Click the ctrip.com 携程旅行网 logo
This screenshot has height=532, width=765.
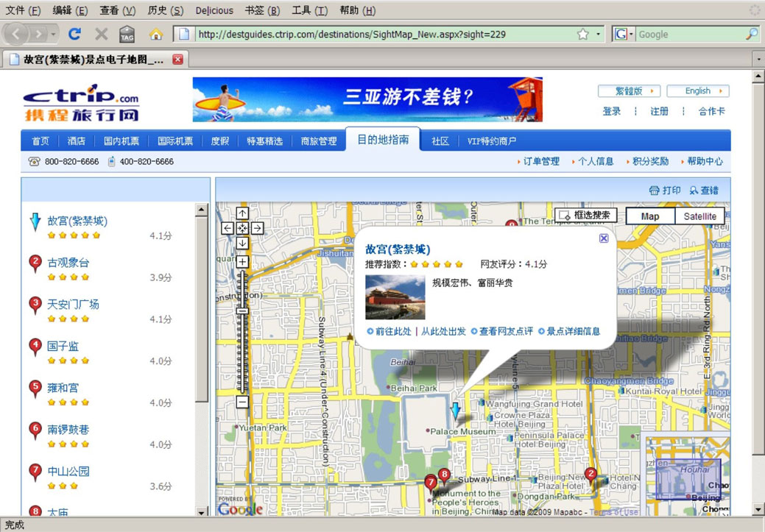click(x=81, y=102)
